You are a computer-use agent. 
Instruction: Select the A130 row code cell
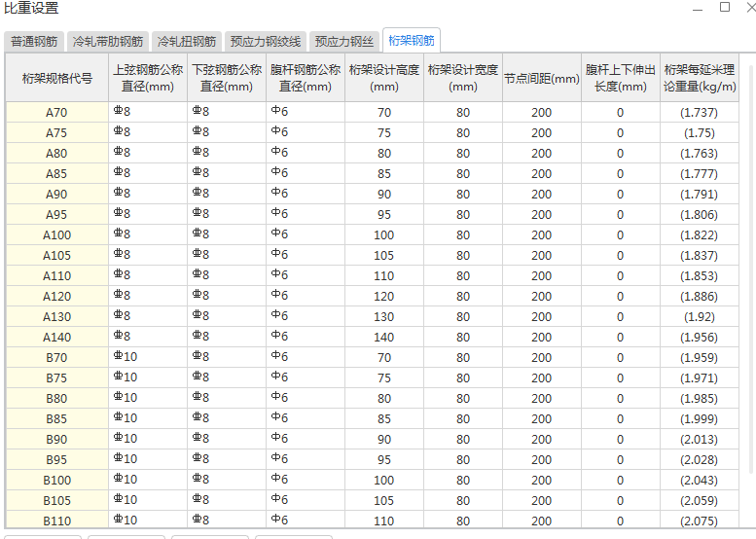(x=56, y=317)
